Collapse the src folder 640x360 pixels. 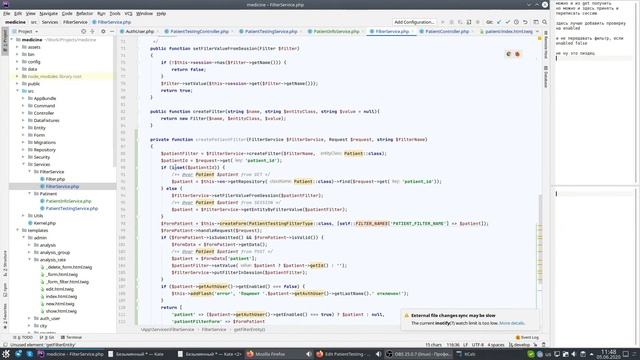(x=18, y=91)
